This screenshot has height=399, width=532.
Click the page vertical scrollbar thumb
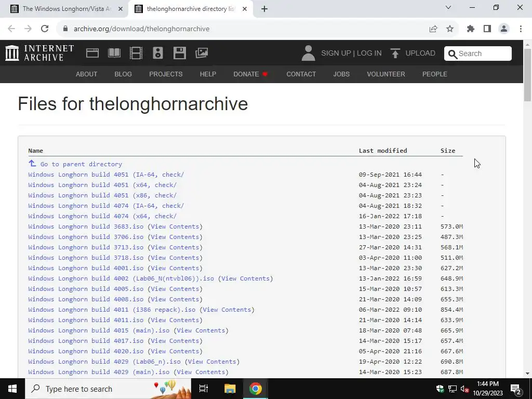527,75
